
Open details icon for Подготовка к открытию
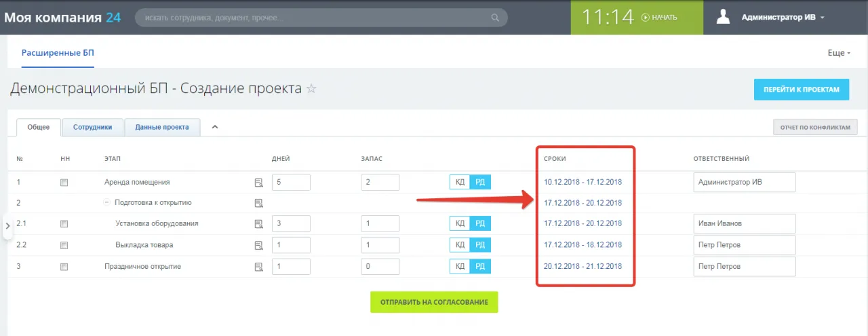[x=258, y=203]
